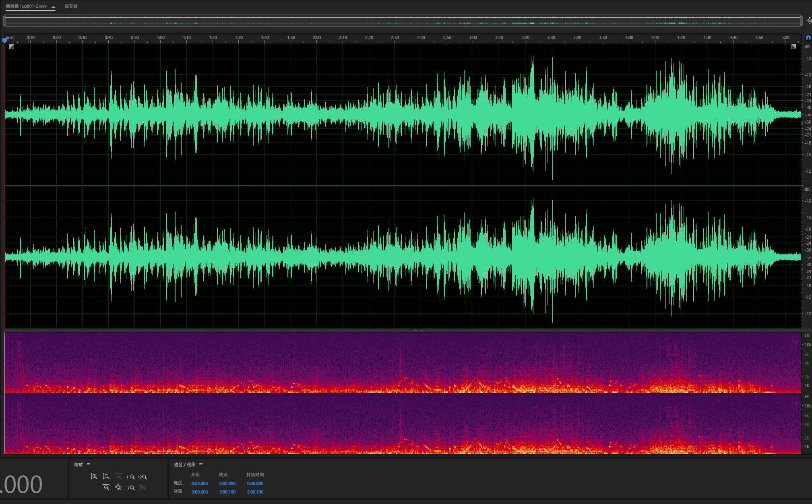
Task: Select the 编辑器: usb01-2.wav tab
Action: (27, 6)
